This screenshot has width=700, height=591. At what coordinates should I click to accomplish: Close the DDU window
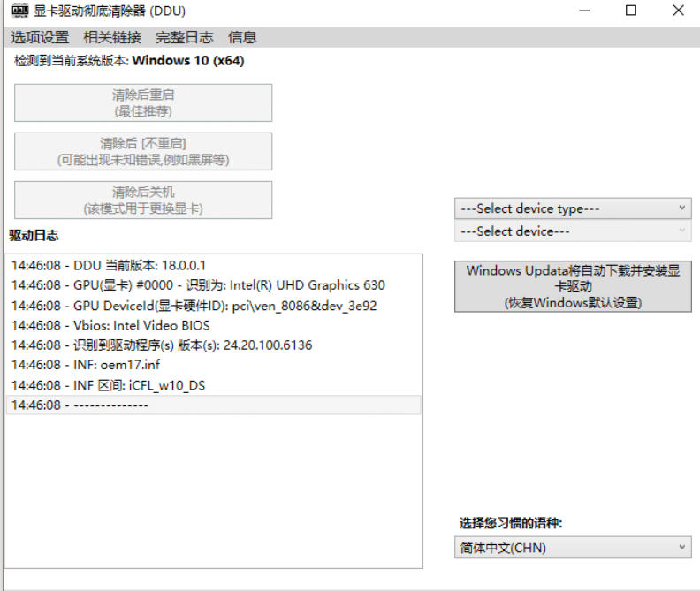(678, 11)
